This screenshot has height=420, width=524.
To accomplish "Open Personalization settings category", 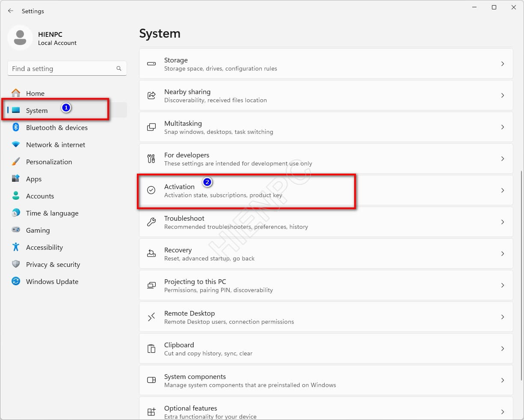I will pyautogui.click(x=67, y=161).
